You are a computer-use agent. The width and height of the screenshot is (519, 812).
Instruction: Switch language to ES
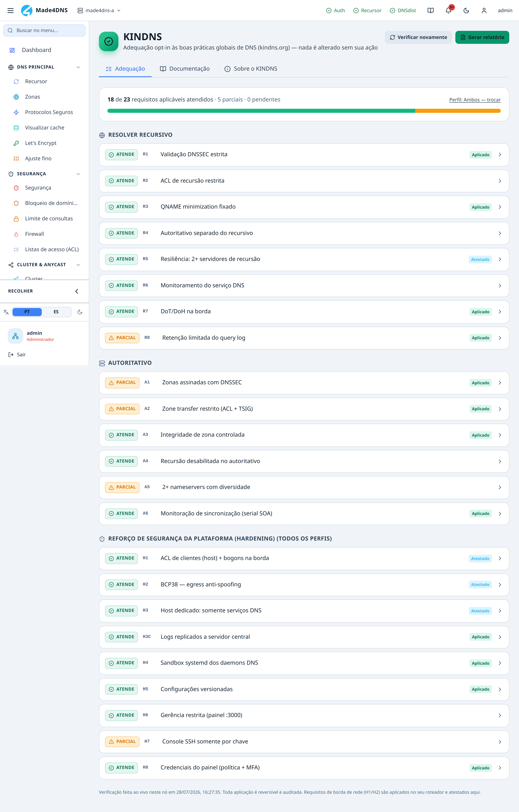56,312
